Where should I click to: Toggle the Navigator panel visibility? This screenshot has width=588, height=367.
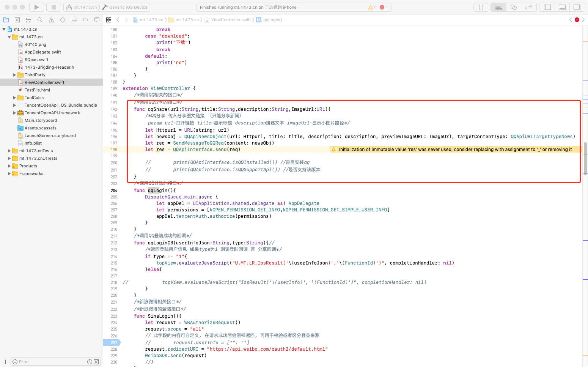(x=547, y=7)
